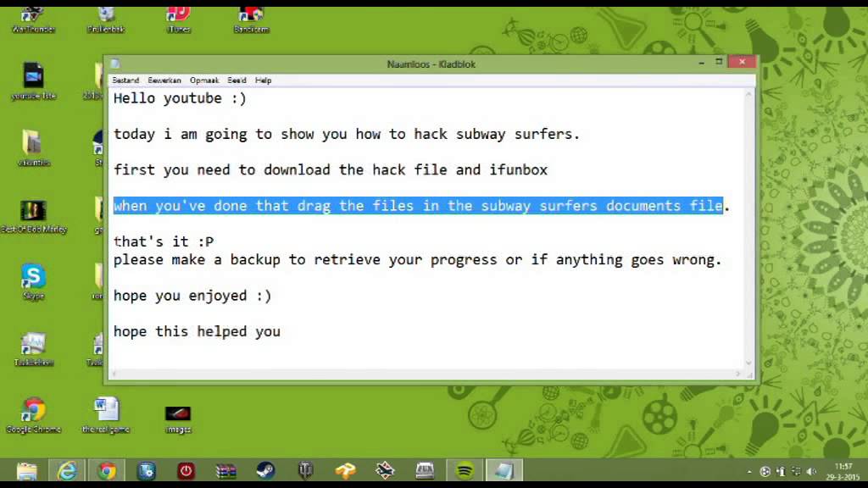Maximize the Kladblok window
This screenshot has width=868, height=488.
[x=719, y=62]
